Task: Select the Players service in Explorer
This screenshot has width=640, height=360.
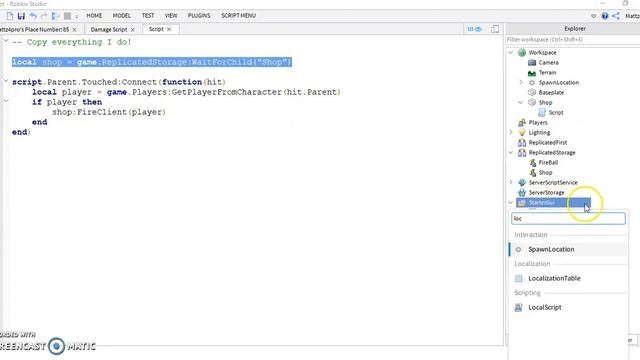Action: tap(538, 122)
